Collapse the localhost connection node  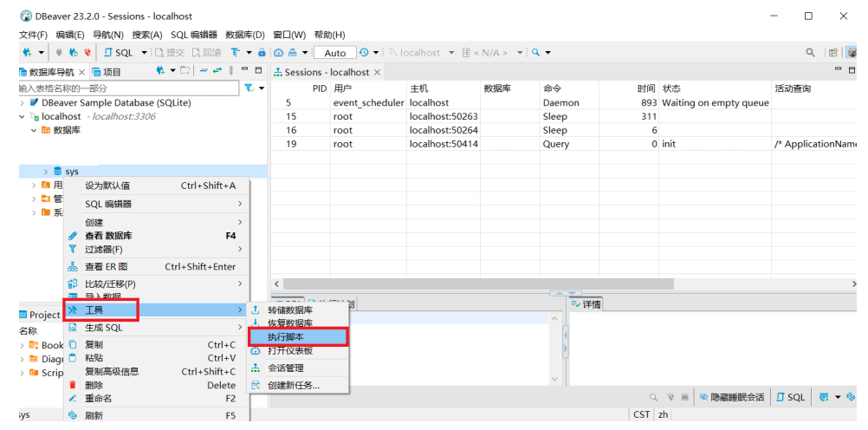pos(22,116)
